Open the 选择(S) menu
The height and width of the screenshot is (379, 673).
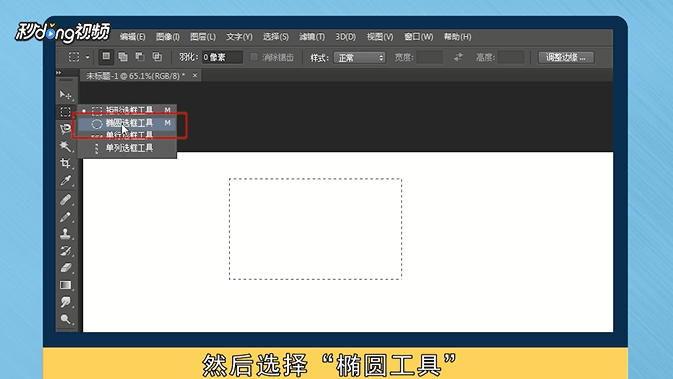(276, 37)
